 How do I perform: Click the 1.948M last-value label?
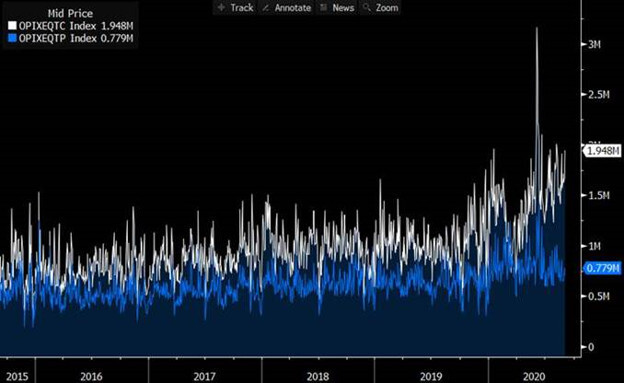(603, 151)
